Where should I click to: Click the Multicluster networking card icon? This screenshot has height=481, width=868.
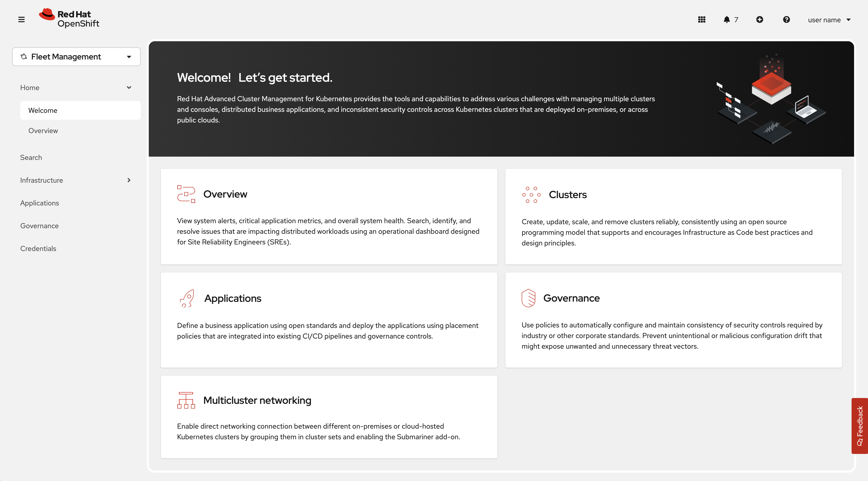(x=186, y=400)
